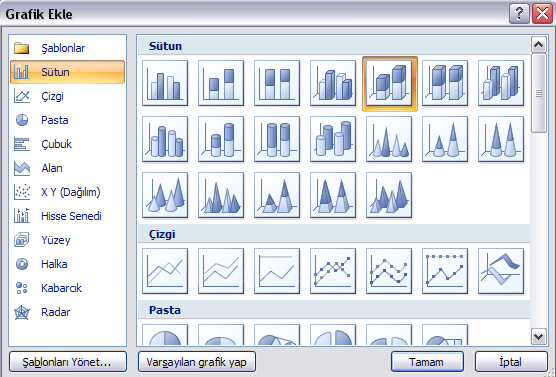
Task: Choose the Çubuk bar chart category
Action: click(x=67, y=144)
